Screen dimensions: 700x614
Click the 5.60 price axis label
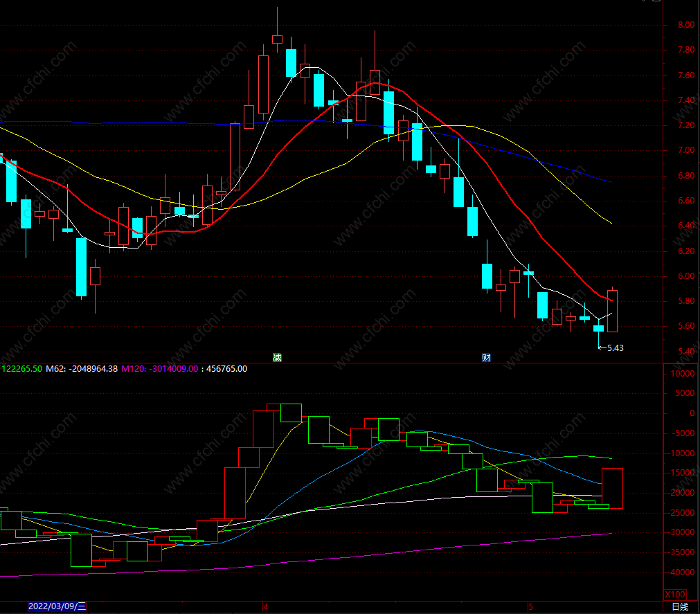pyautogui.click(x=686, y=326)
